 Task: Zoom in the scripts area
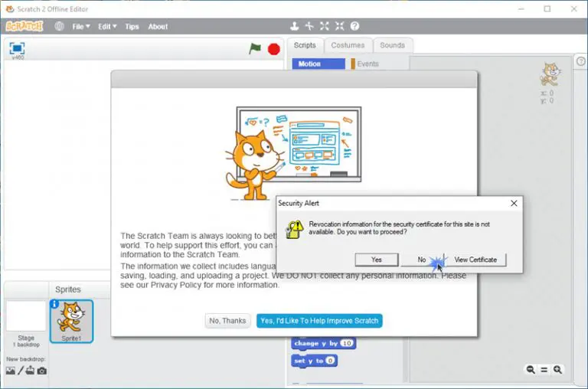point(557,370)
